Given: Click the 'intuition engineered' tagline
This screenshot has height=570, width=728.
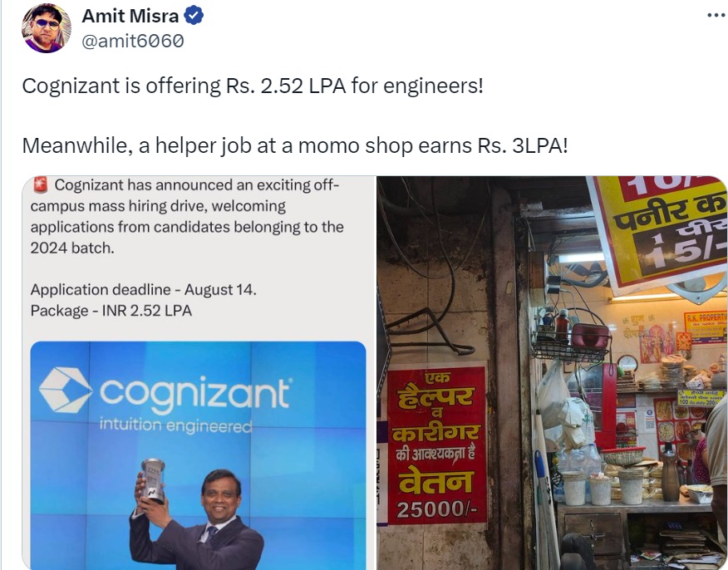Looking at the screenshot, I should click(x=175, y=425).
